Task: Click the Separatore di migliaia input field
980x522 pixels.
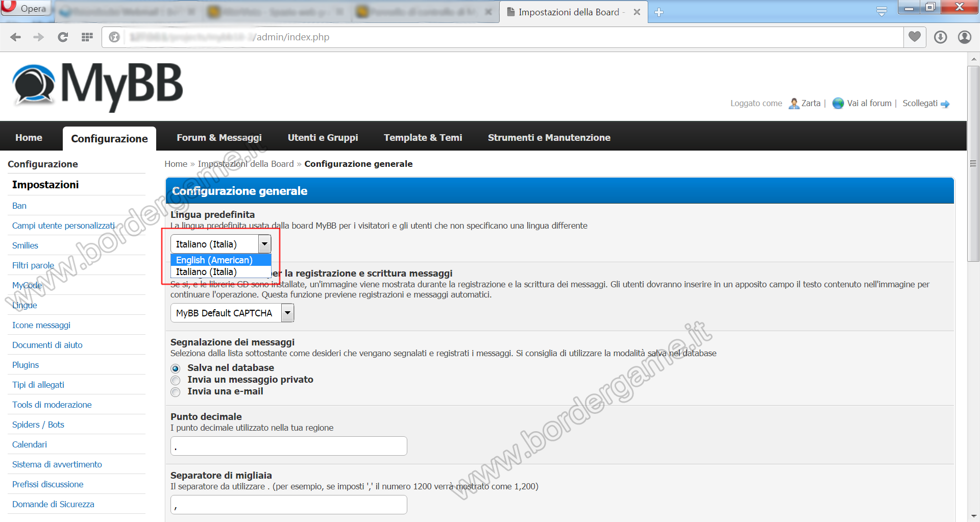Action: click(289, 505)
